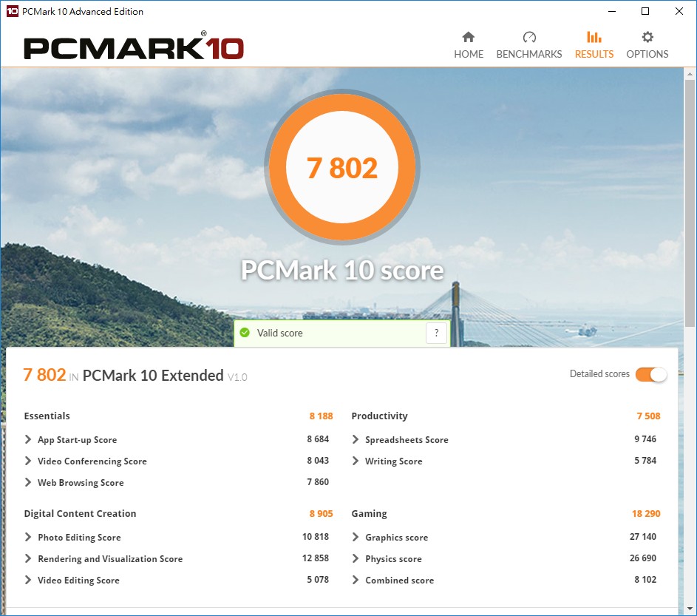Open the HOME tab

[x=469, y=45]
